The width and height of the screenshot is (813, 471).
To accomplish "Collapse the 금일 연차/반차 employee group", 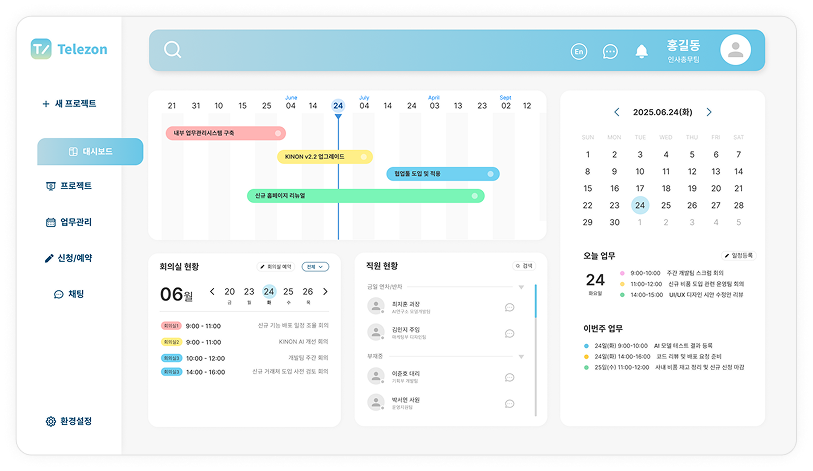I will pos(520,288).
